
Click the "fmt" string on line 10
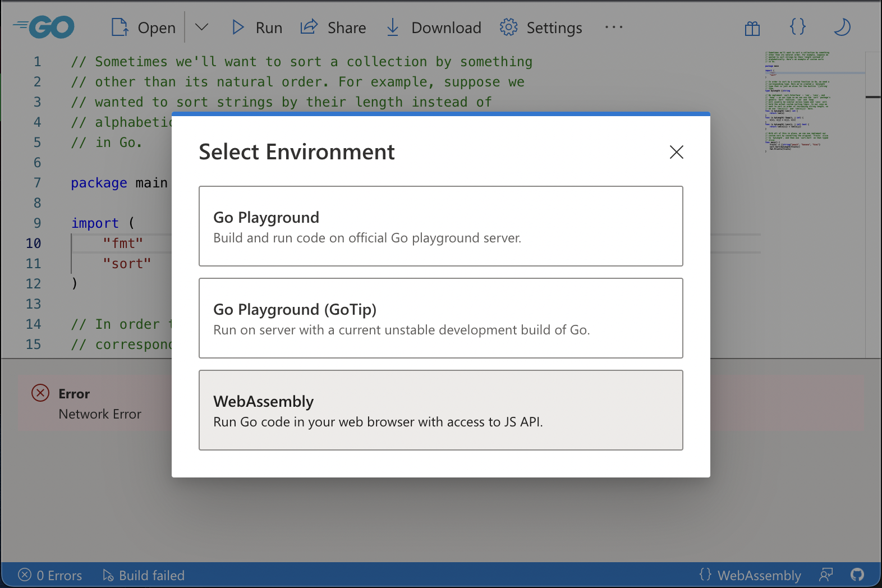coord(123,244)
